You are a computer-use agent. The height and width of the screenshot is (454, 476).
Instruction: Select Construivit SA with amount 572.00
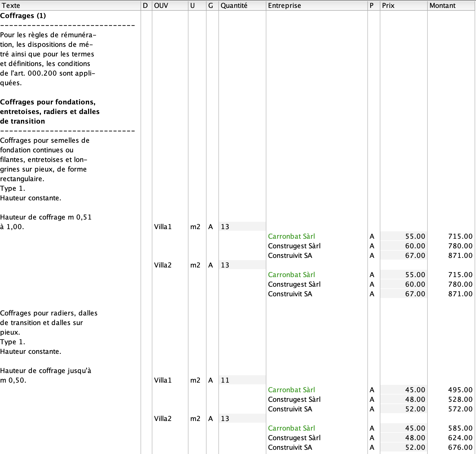(290, 409)
